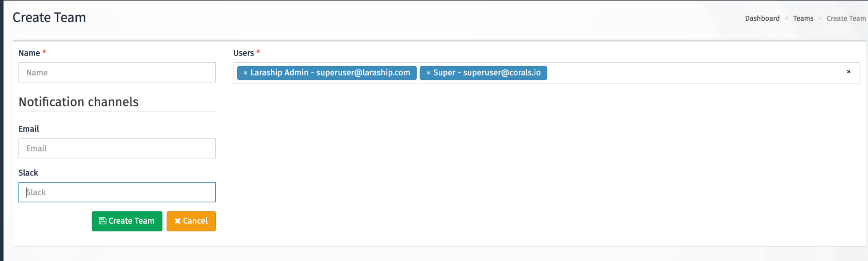Screen dimensions: 868x261
Task: Click the Create Team breadcrumb item
Action: 846,18
